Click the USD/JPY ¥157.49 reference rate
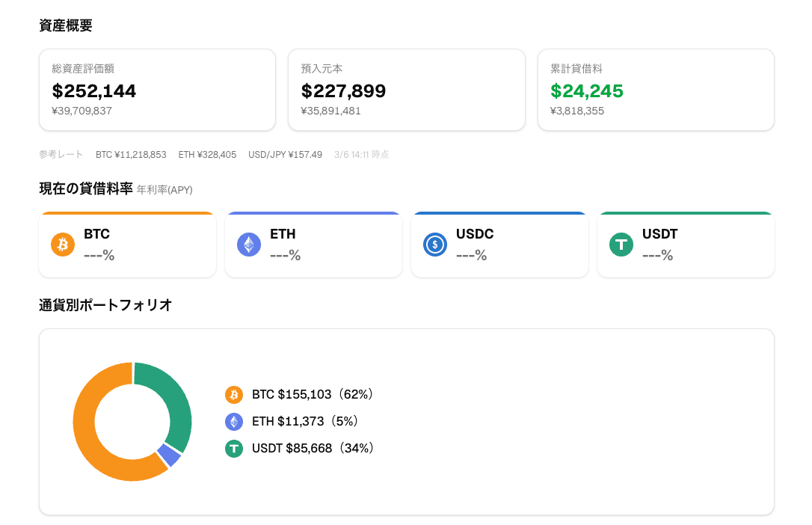The width and height of the screenshot is (812, 525). pyautogui.click(x=285, y=155)
